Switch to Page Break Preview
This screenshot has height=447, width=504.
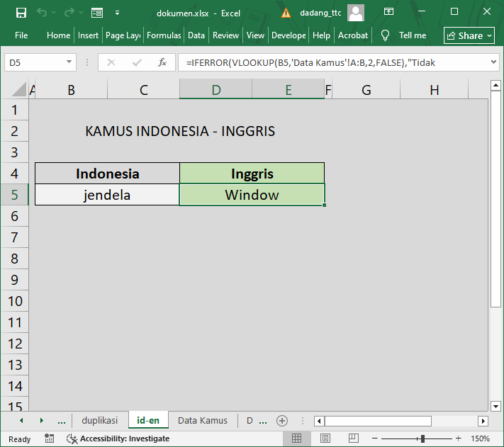click(x=353, y=438)
